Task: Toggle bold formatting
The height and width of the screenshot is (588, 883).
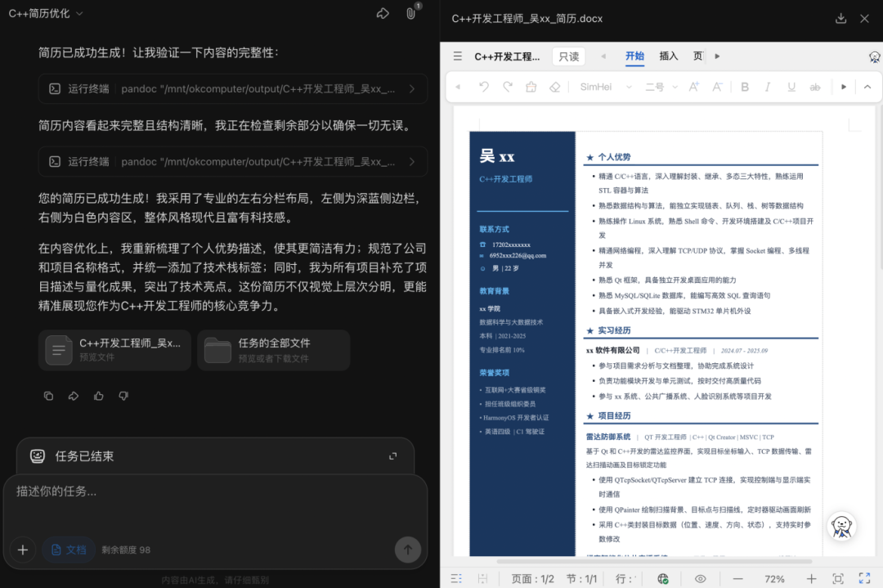Action: 745,87
